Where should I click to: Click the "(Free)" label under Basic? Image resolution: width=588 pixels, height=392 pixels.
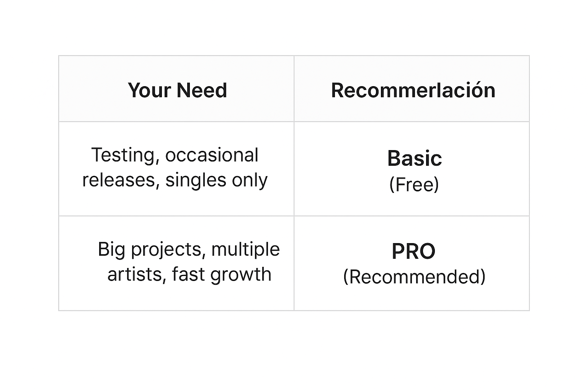(414, 184)
